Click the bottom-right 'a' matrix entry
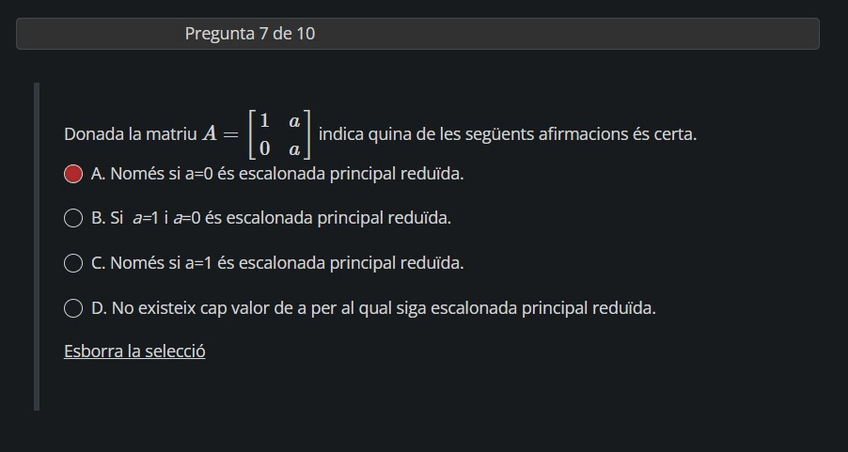Viewport: 848px width, 452px height. coord(294,149)
